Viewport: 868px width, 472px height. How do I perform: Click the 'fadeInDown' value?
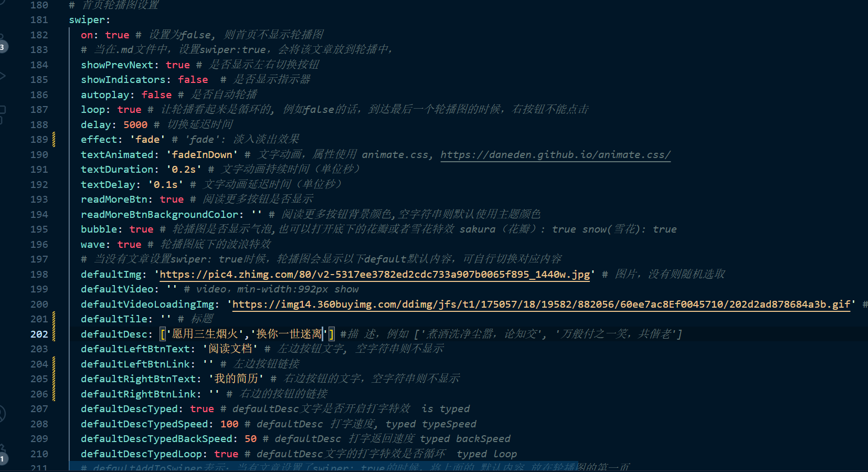coord(202,155)
